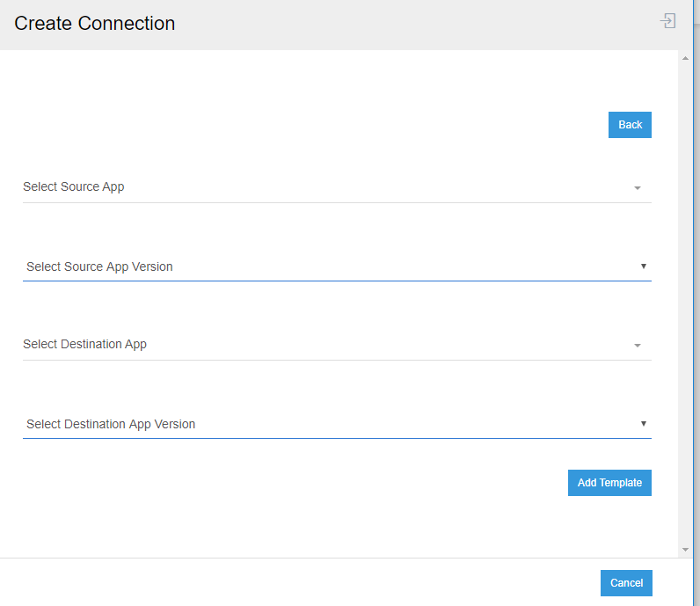Click the Select Source App caret arrow

pos(638,188)
